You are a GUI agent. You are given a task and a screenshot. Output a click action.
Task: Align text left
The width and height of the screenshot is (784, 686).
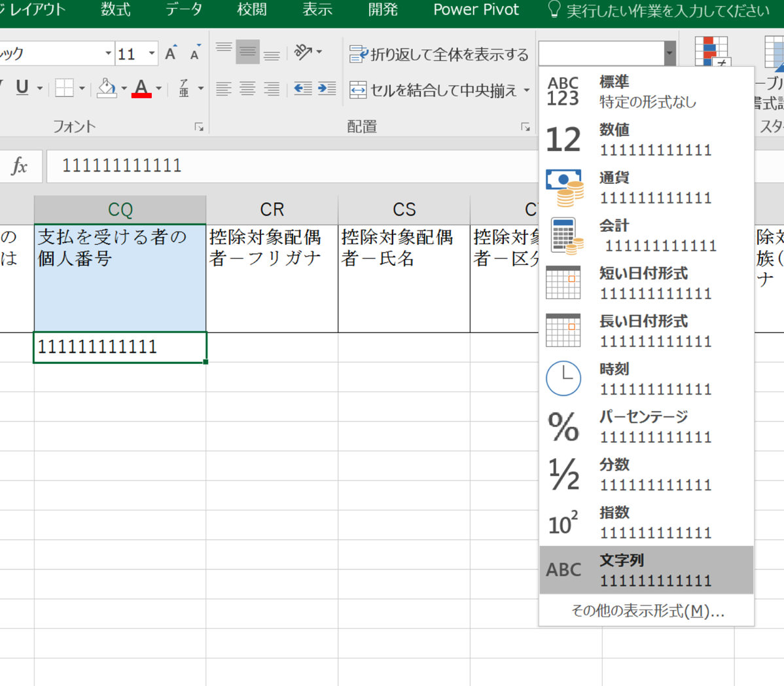(x=224, y=88)
